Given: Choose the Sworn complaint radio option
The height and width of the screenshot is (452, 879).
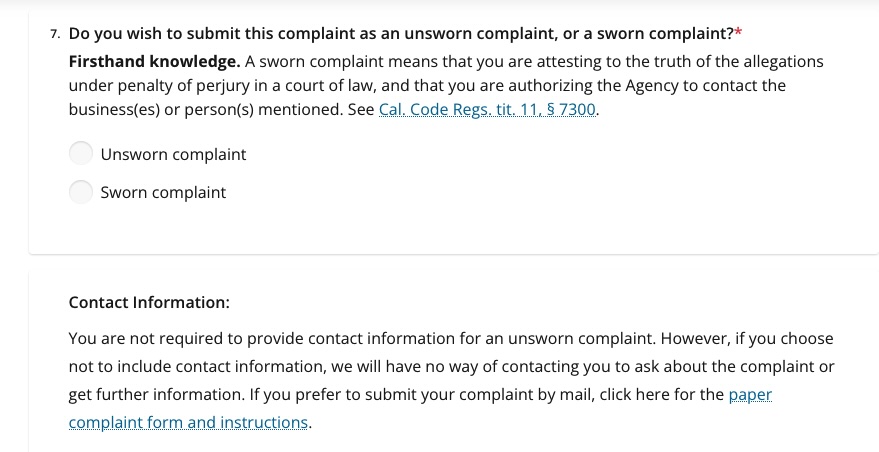Looking at the screenshot, I should 81,192.
